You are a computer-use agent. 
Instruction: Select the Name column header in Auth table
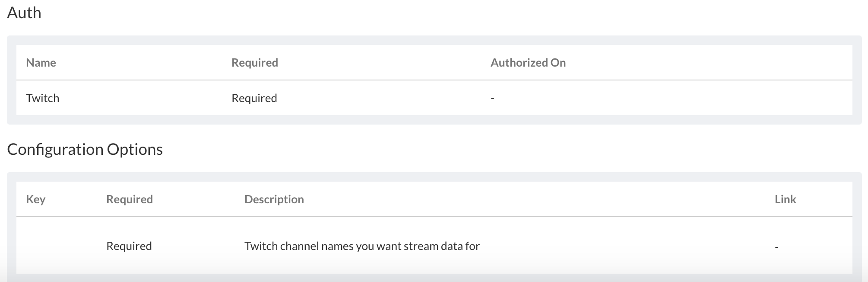point(41,63)
